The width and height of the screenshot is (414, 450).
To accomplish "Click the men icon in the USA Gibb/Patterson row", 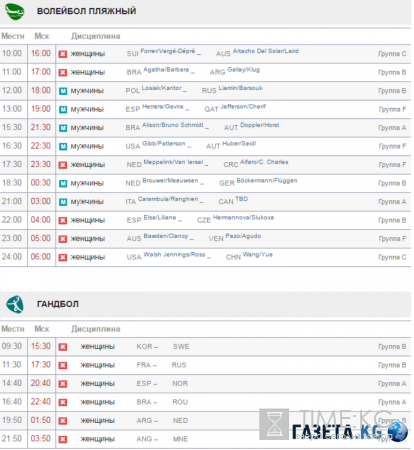I will coord(63,146).
